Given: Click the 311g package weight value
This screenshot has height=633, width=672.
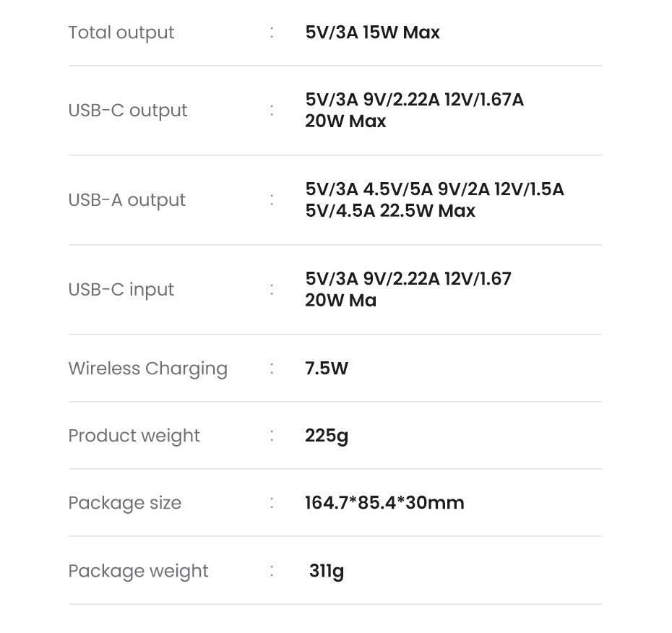Looking at the screenshot, I should coord(327,572).
